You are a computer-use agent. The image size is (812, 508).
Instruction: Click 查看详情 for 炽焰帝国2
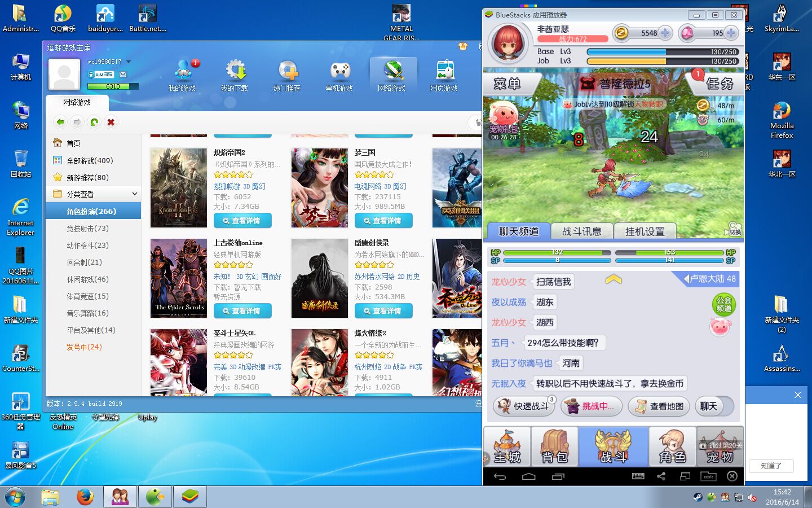(x=242, y=221)
